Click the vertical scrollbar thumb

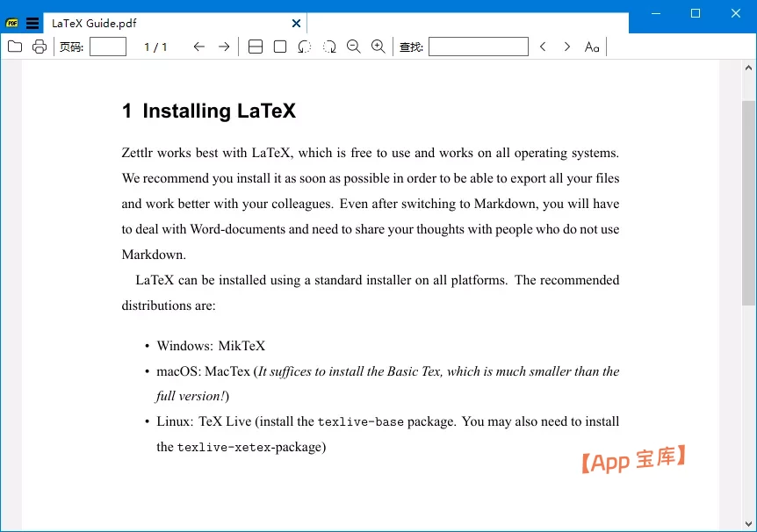coord(748,202)
